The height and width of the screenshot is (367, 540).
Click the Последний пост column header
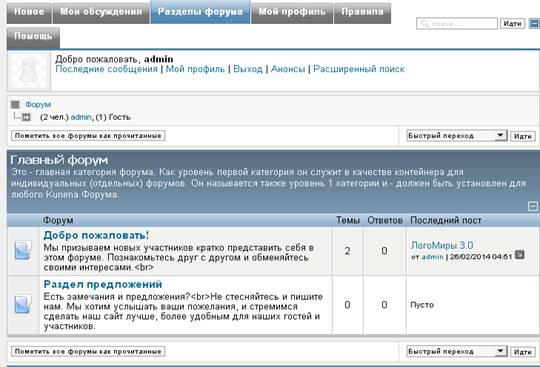coord(446,220)
